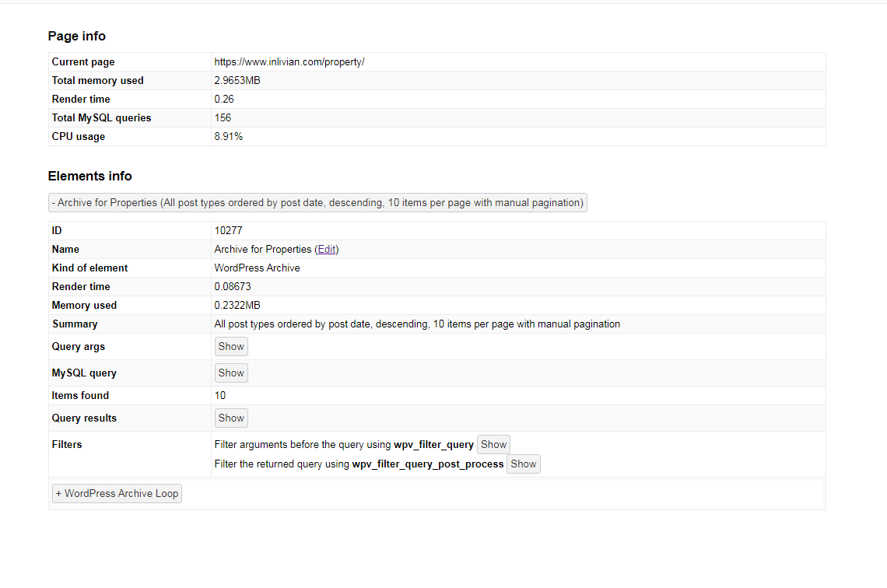This screenshot has width=887, height=588.
Task: Show wpv_filter_query_post_process filter details
Action: tap(524, 464)
